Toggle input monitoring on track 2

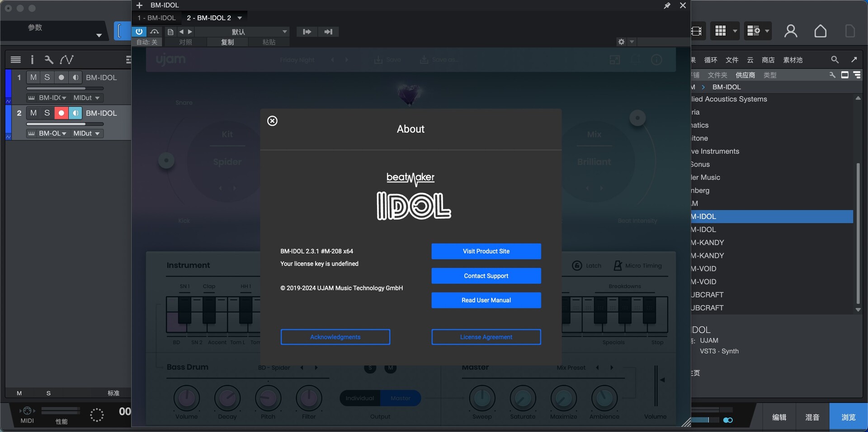[75, 113]
